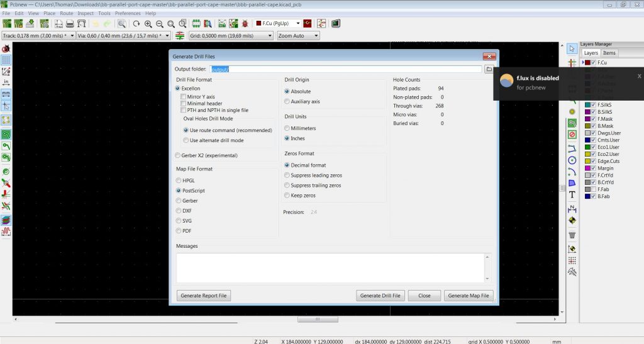Select the add text tool
This screenshot has height=344, width=644.
572,195
